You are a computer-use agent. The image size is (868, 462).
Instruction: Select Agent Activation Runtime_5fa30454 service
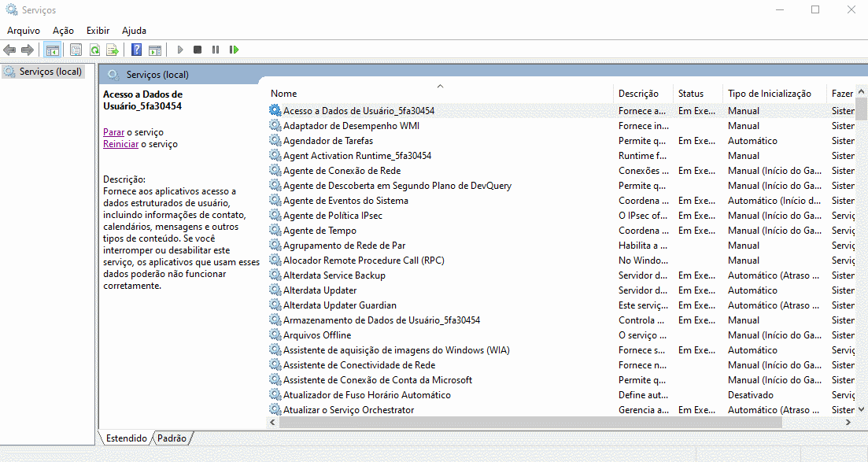tap(357, 155)
